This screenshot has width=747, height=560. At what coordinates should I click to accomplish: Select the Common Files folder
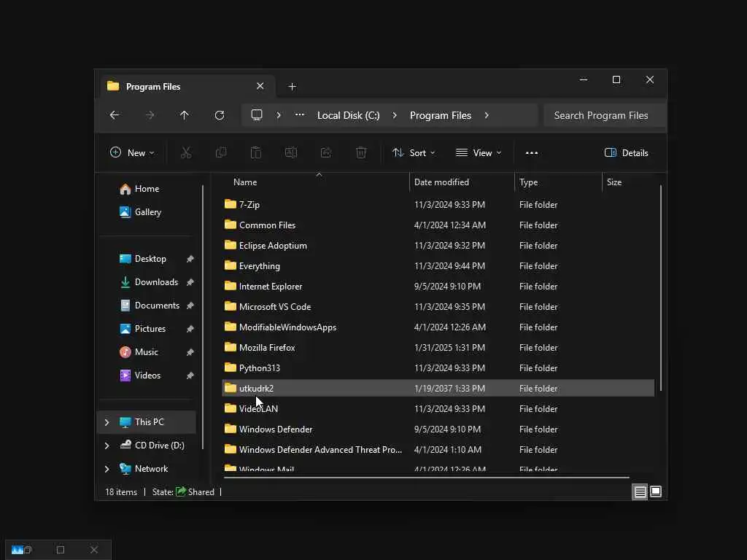438,225
